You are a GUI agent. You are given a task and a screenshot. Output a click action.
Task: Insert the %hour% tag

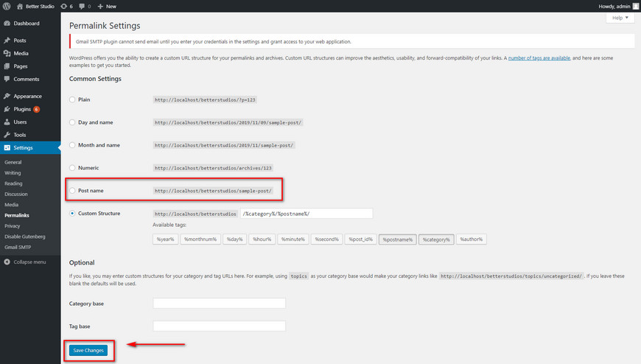pos(262,239)
